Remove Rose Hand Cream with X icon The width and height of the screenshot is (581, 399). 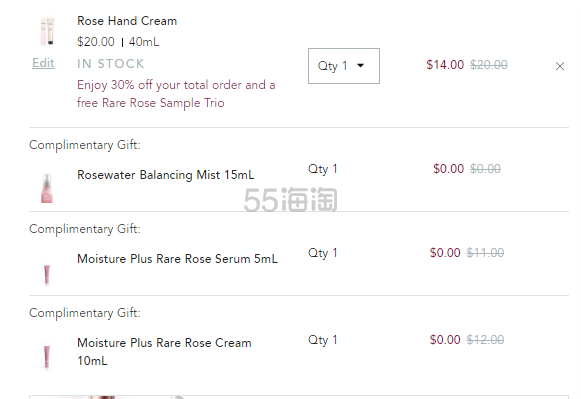click(x=560, y=66)
